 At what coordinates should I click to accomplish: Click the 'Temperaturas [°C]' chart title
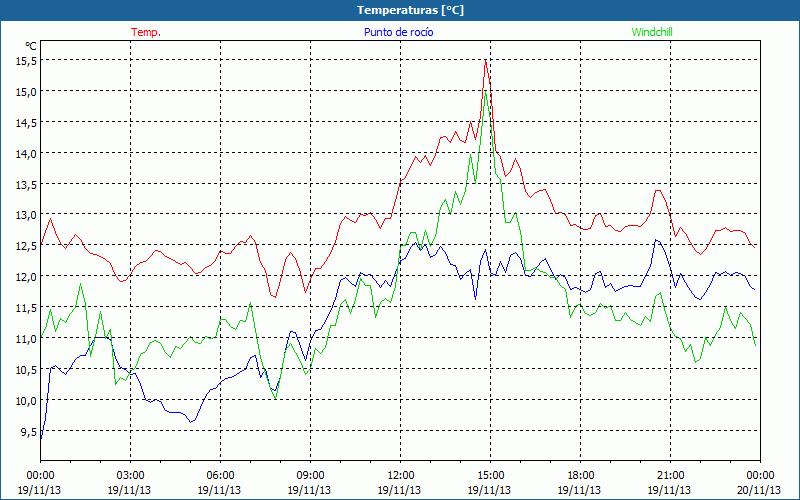point(410,10)
